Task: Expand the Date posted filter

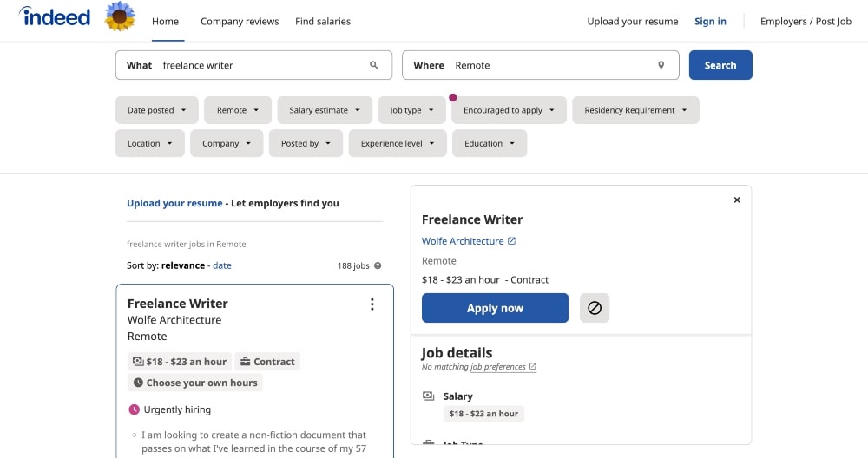Action: tap(156, 110)
